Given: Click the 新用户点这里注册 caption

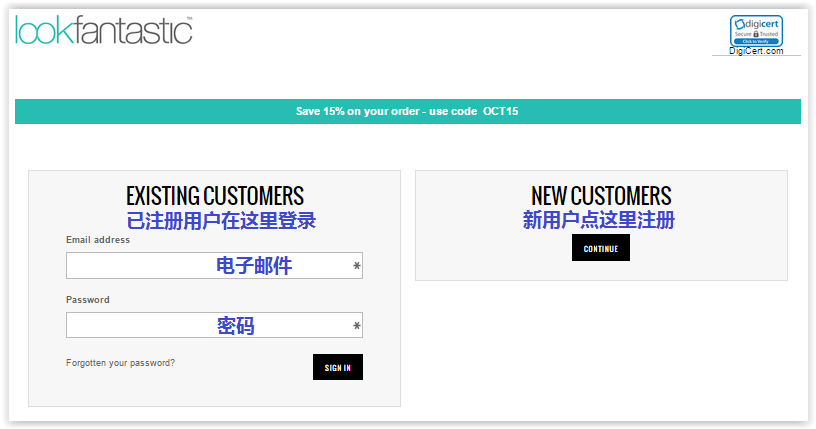Looking at the screenshot, I should coord(598,220).
